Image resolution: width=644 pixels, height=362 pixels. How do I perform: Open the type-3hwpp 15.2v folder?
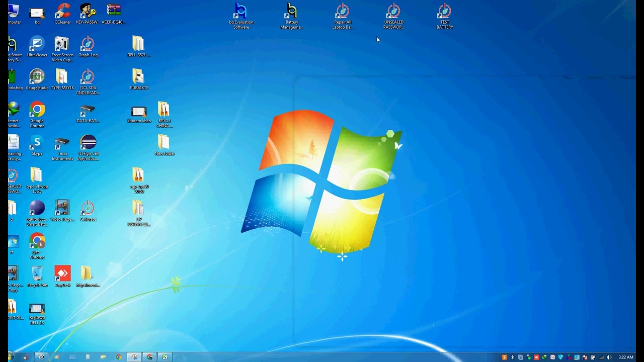37,180
